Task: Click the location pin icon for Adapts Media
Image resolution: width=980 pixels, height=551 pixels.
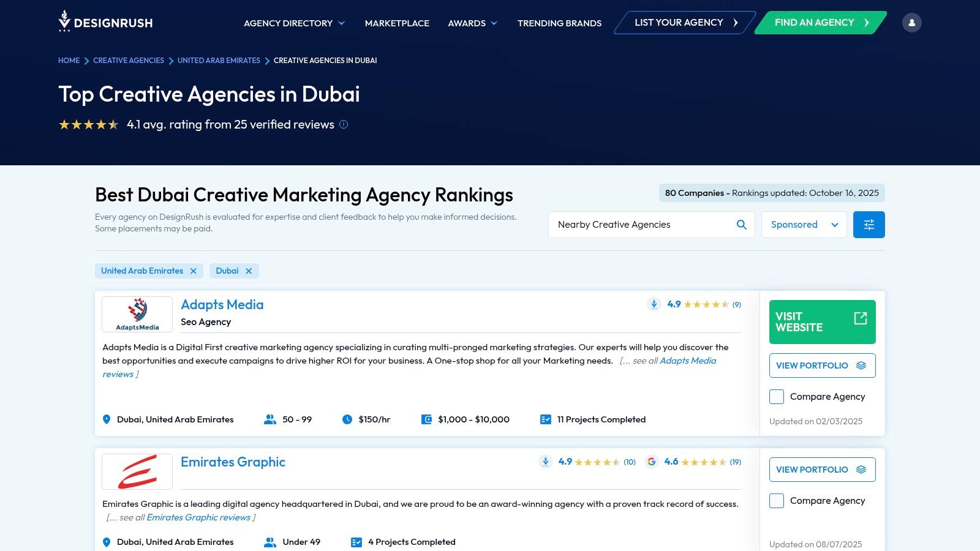Action: click(x=107, y=419)
